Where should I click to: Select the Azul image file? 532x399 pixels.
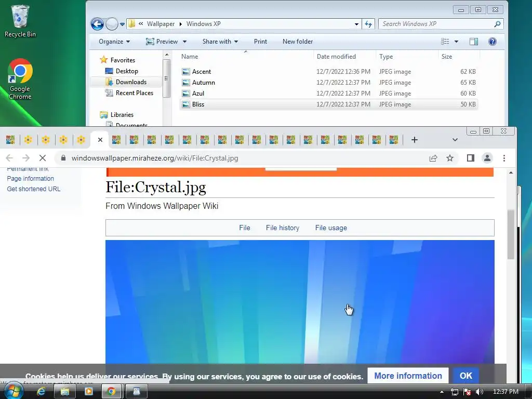point(328,94)
